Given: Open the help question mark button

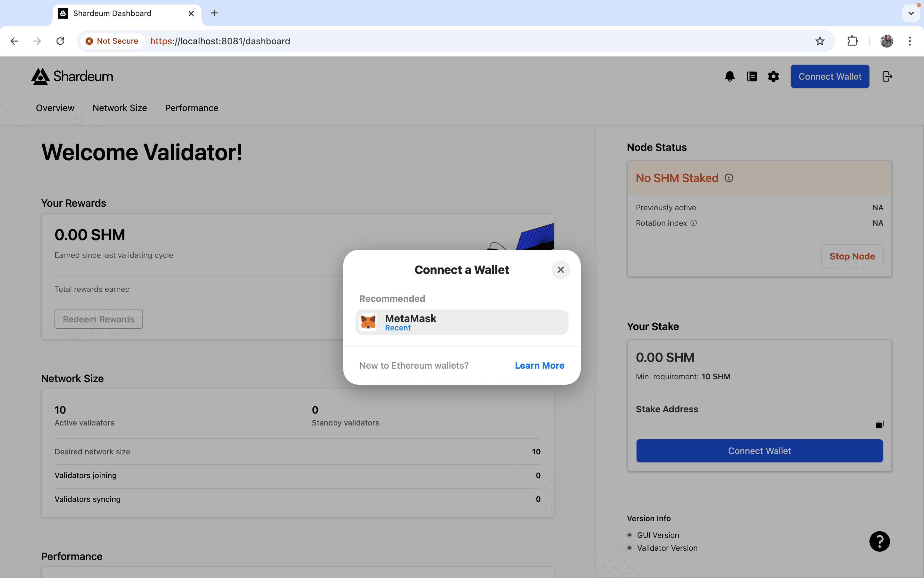Looking at the screenshot, I should click(880, 541).
